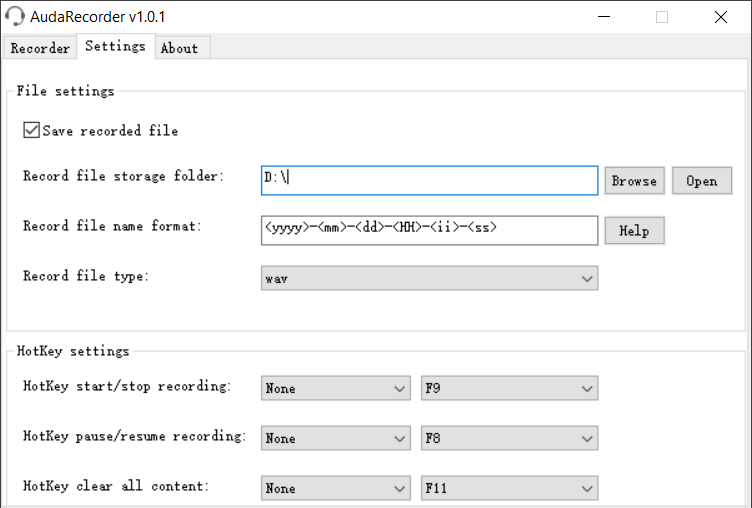Switch to the Recorder tab
Viewport: 752px width, 508px height.
[40, 48]
